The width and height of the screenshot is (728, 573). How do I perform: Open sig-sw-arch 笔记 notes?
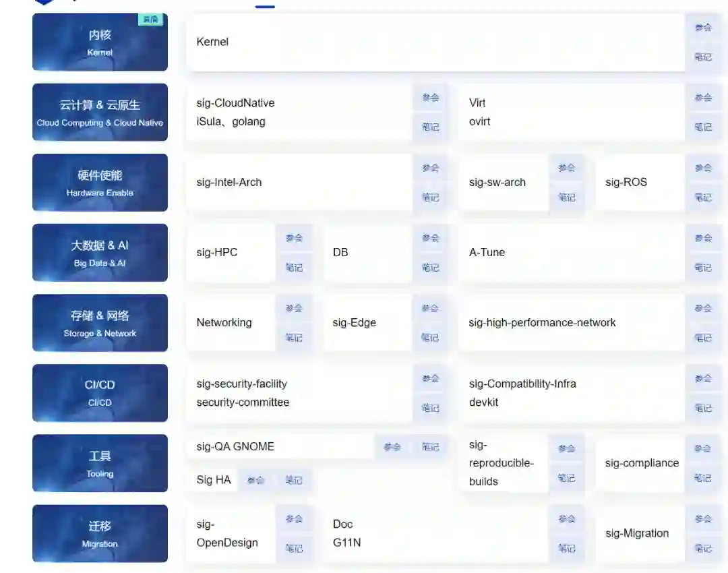[x=566, y=198]
